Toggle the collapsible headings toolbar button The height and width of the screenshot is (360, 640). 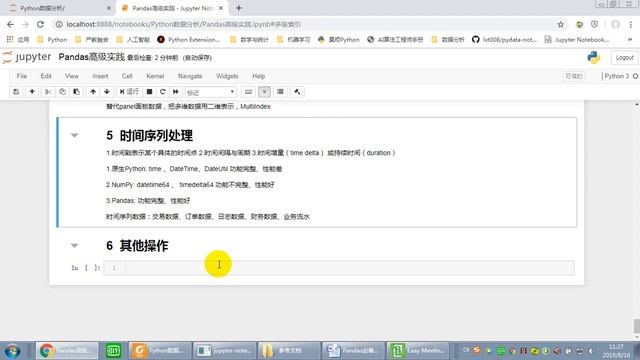point(264,92)
